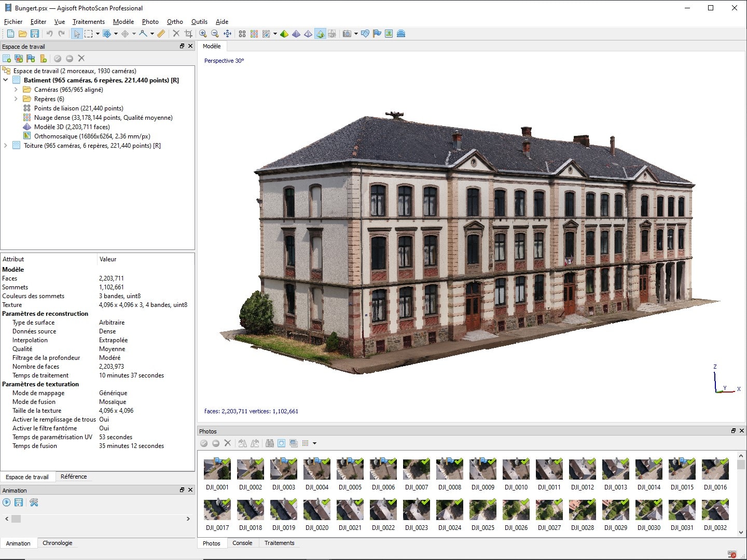Screen dimensions: 747x560
Task: Expand the Caméras folder in the workspace
Action: pos(15,89)
